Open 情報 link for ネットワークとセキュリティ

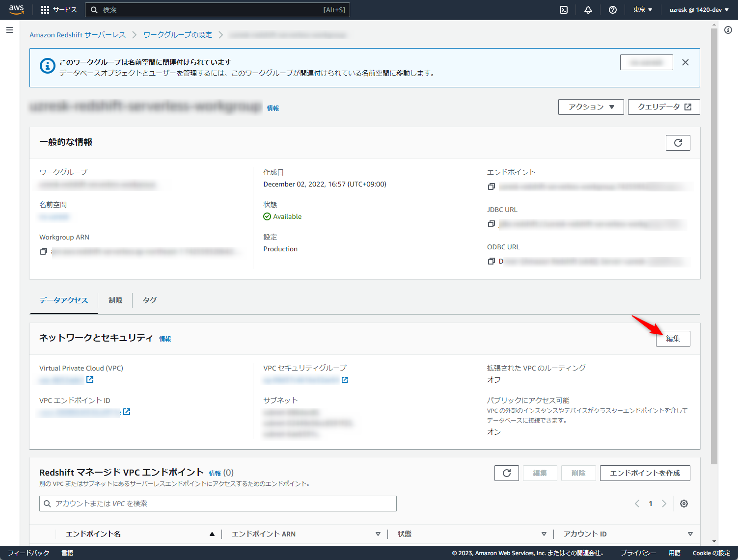point(165,339)
